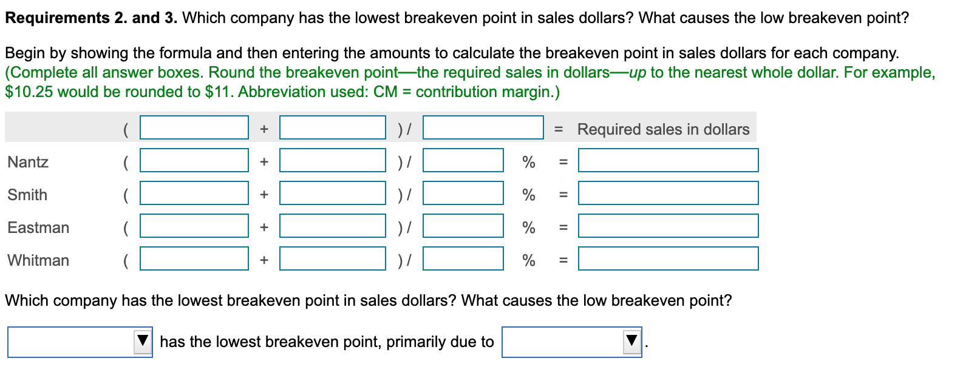Open the company dropdown before 'has the lowest breakeven point'

79,342
